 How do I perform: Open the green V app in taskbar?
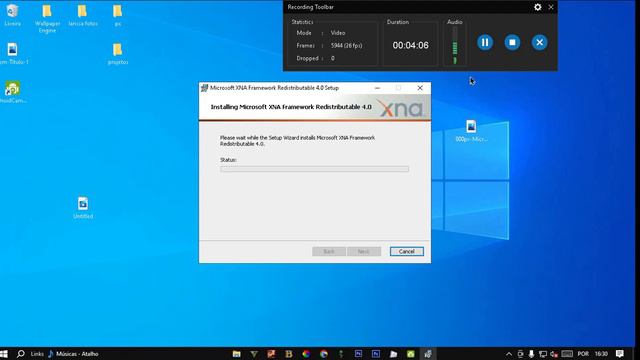click(254, 354)
